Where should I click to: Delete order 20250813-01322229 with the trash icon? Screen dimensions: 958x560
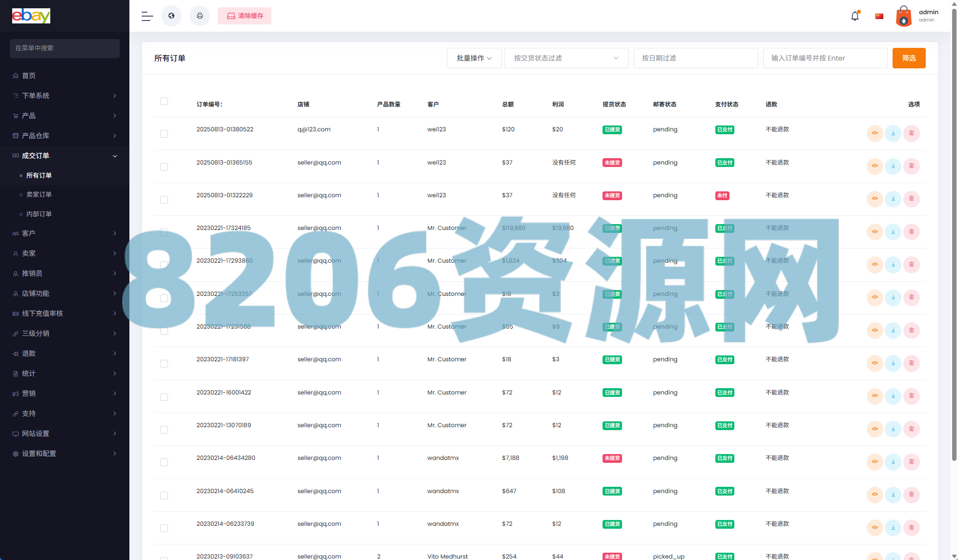(x=911, y=199)
